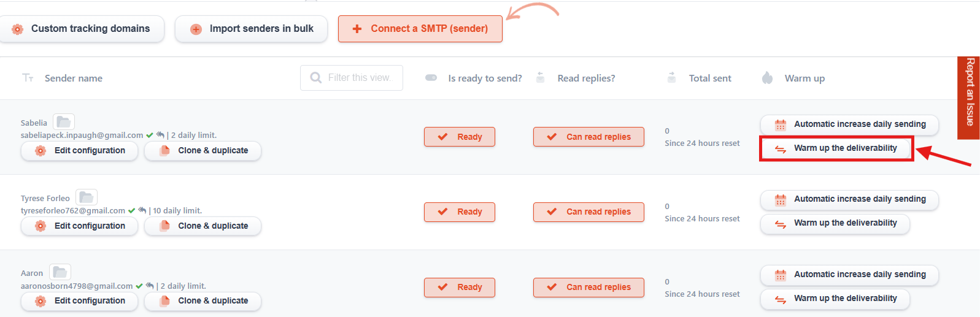Open the Report an issue side tab

969,97
